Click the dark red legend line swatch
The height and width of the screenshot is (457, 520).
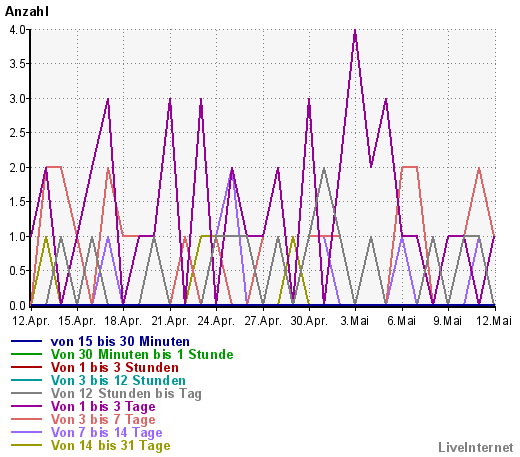27,367
